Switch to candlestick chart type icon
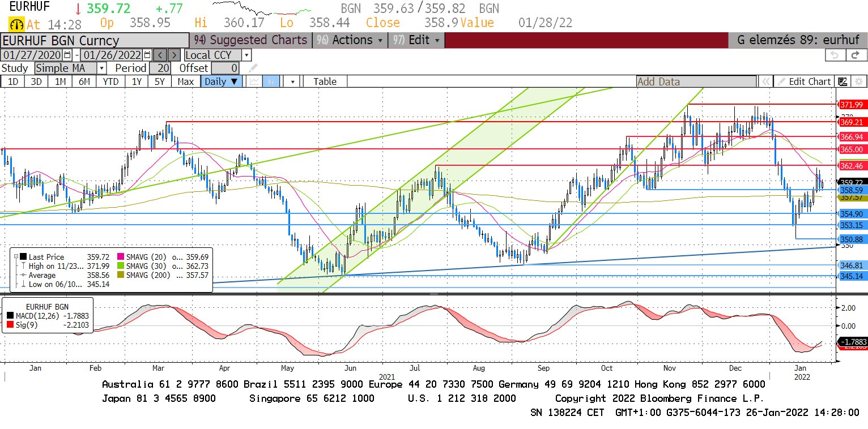868x429 pixels. pos(271,81)
